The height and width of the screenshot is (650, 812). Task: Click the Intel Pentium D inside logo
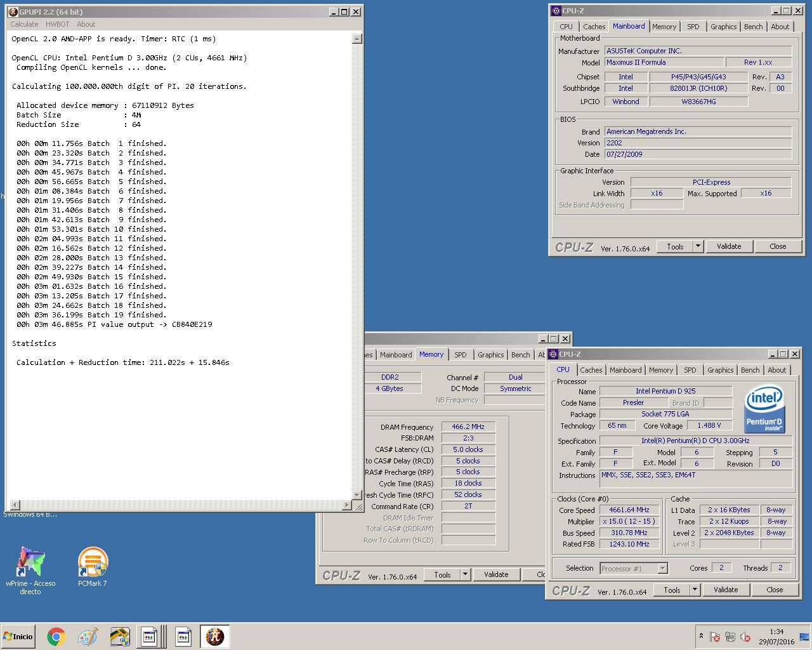(x=764, y=410)
